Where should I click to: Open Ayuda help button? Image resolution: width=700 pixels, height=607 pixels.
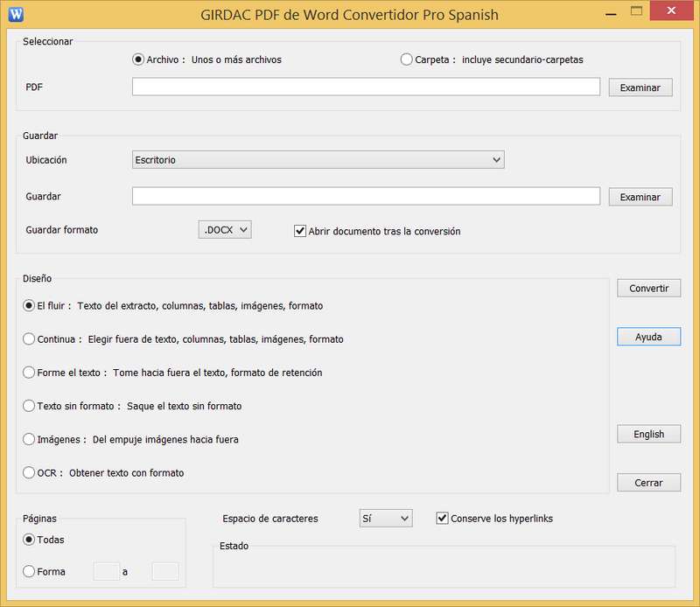pos(648,337)
